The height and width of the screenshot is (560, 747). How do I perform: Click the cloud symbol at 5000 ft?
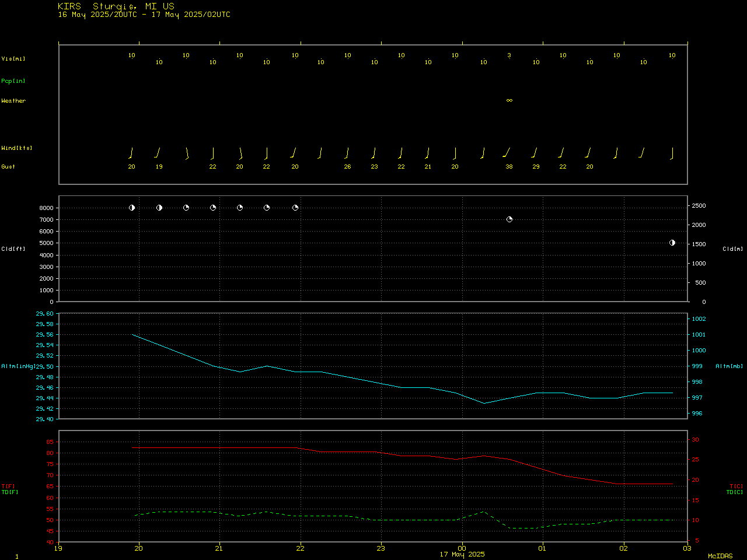pos(672,243)
